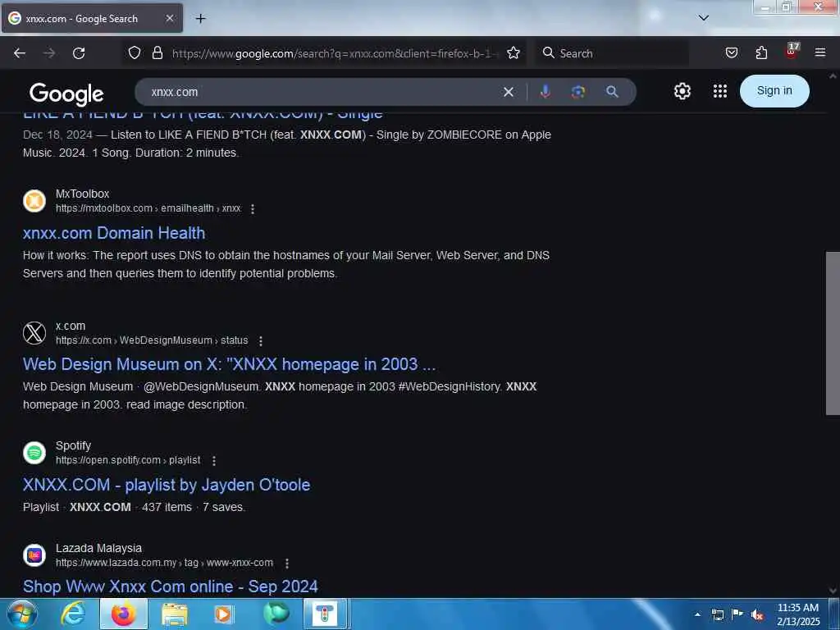This screenshot has width=840, height=630.
Task: Open the xnxx.com Domain Health link
Action: click(114, 233)
